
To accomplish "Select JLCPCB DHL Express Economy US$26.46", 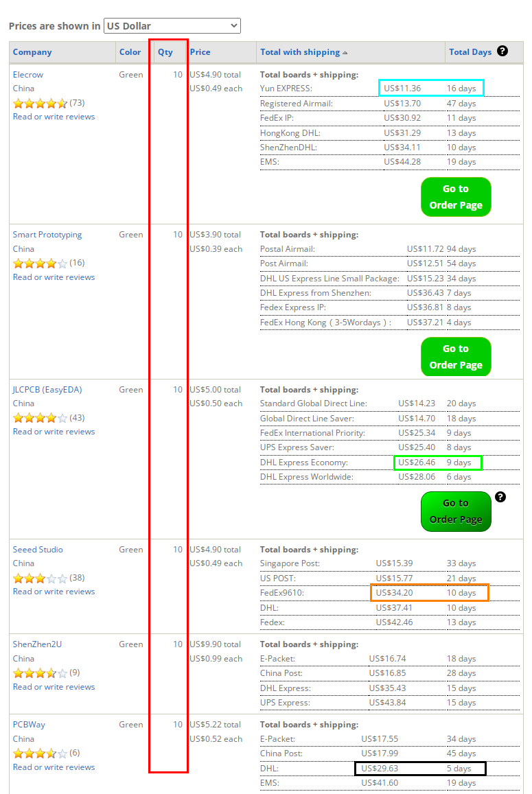I will (x=390, y=463).
